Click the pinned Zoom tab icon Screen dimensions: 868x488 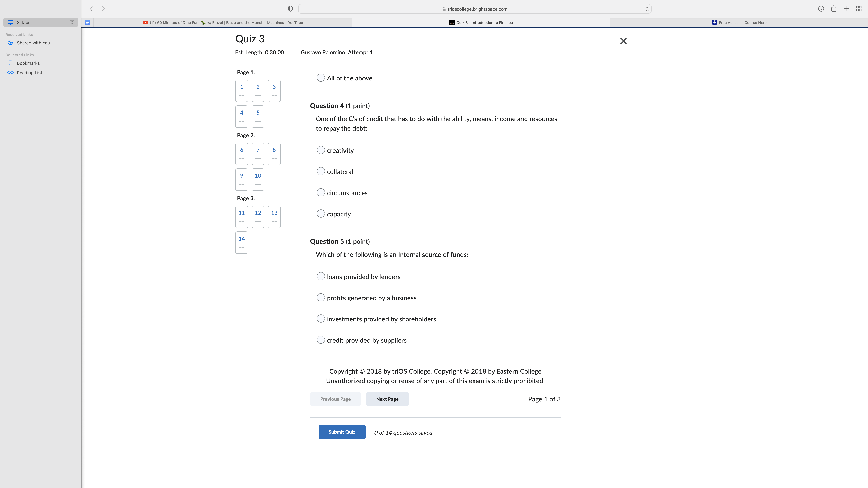click(87, 22)
